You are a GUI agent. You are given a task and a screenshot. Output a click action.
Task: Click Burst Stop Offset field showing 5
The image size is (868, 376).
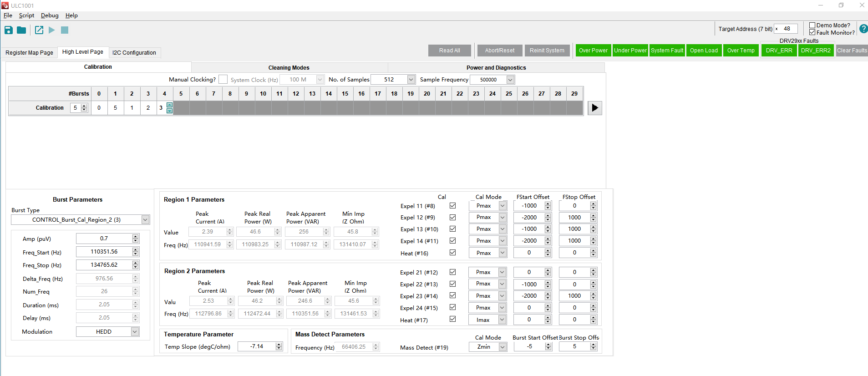[574, 346]
